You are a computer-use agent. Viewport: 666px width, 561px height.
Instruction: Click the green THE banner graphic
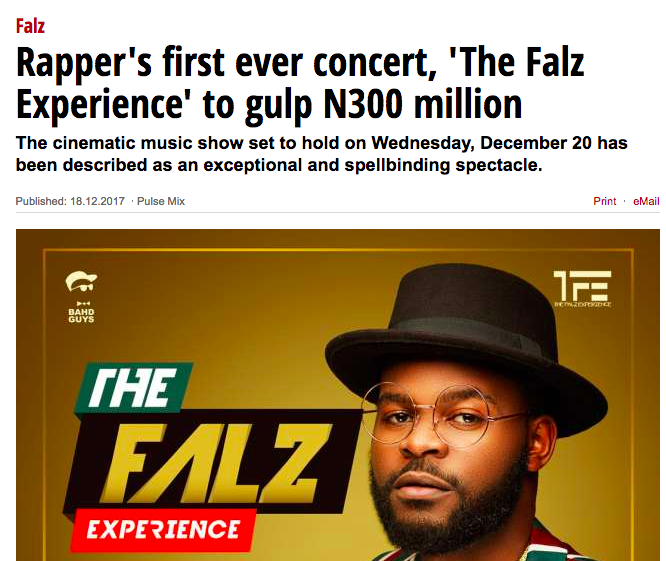coord(134,388)
